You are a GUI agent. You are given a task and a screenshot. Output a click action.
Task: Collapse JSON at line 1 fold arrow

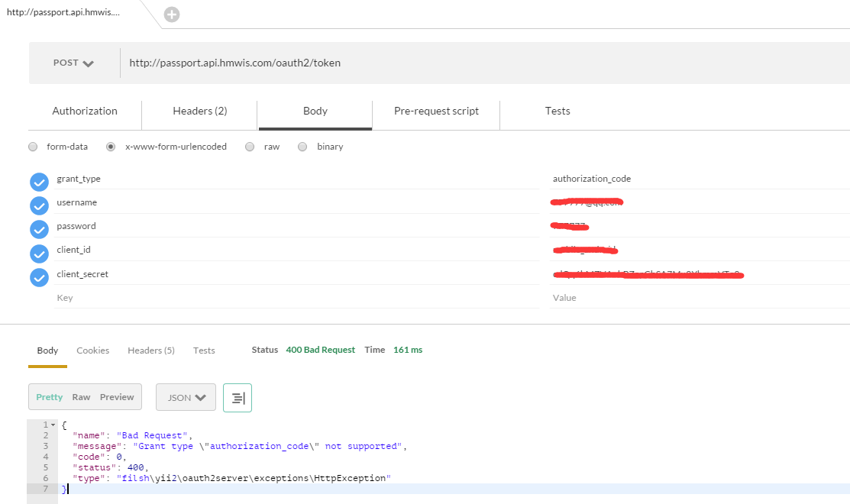point(53,425)
